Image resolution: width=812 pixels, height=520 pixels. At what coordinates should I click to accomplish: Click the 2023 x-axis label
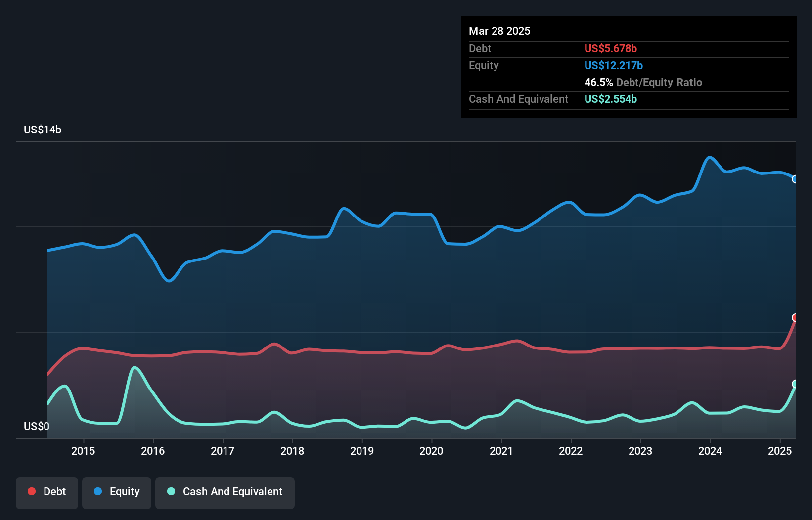[640, 451]
